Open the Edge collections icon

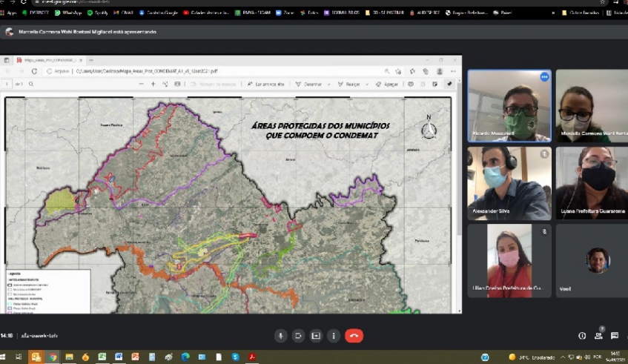[x=426, y=71]
